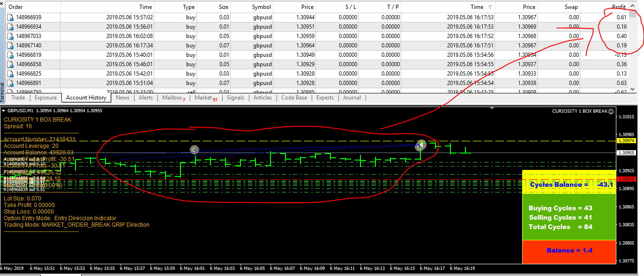
Task: Click the profit value 0.61
Action: 622,17
